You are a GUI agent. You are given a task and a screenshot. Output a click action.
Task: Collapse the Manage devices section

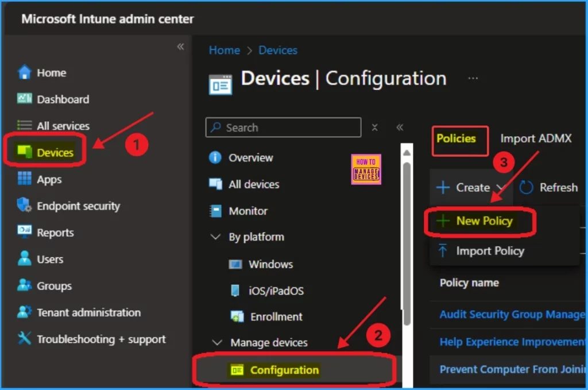216,342
